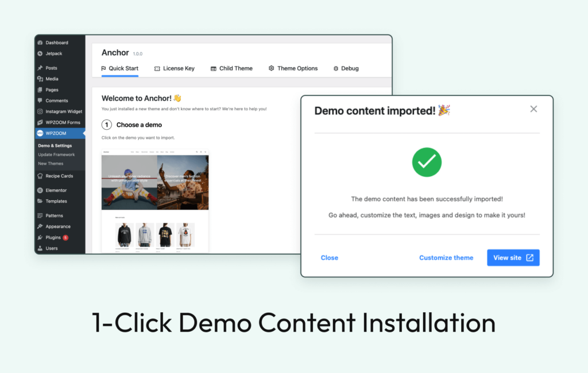Image resolution: width=588 pixels, height=373 pixels.
Task: Click the Customize theme link
Action: [x=446, y=258]
